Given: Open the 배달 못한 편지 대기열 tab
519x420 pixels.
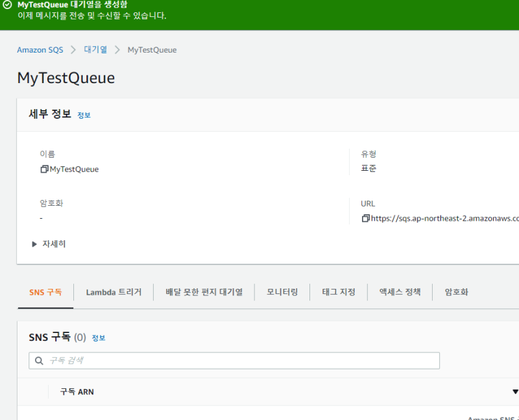Looking at the screenshot, I should [204, 292].
